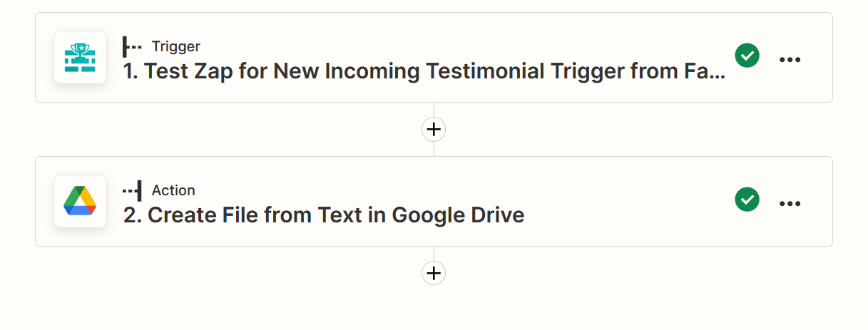Click the Google Drive app icon
This screenshot has width=868, height=330.
(x=81, y=202)
